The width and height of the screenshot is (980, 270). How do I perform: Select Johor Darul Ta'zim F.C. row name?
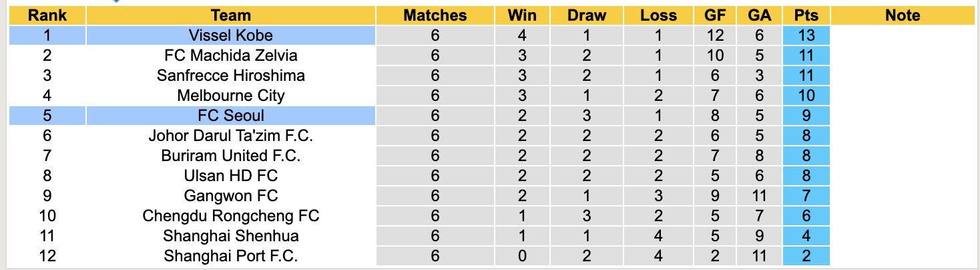tap(230, 136)
